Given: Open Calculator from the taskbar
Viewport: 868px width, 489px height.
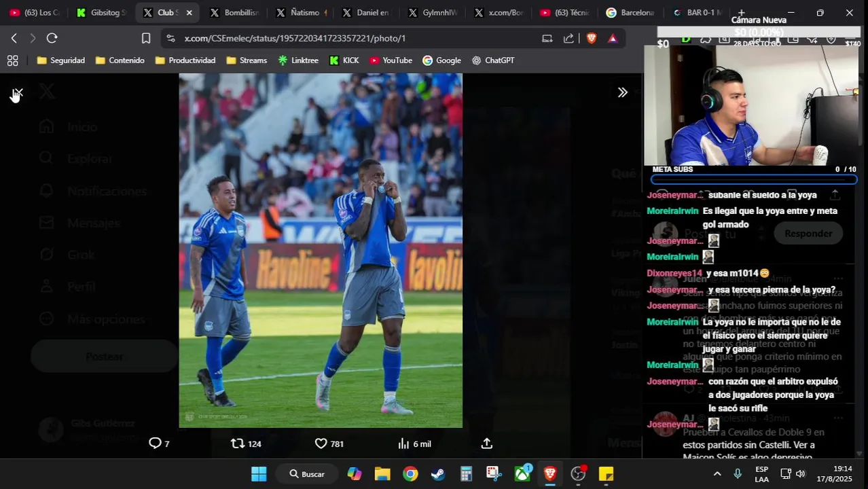Looking at the screenshot, I should pos(466,473).
